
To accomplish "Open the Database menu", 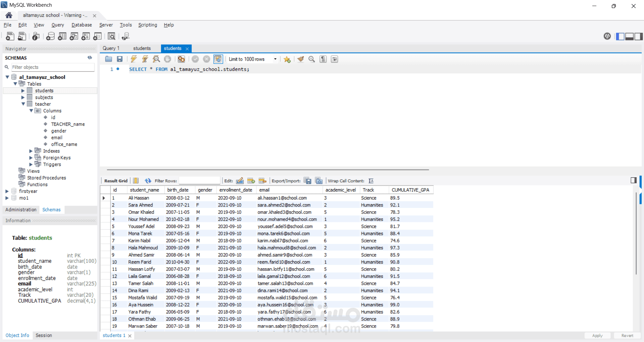I will click(82, 25).
